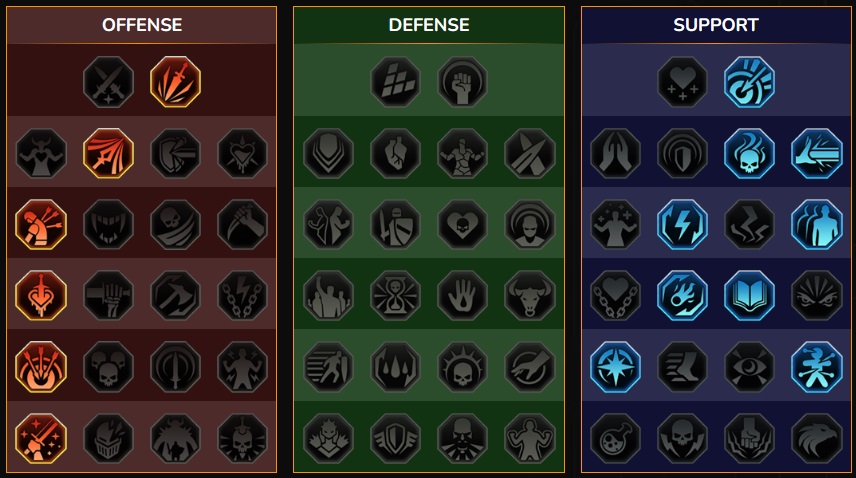Pick the heart with chains support mastery
This screenshot has width=856, height=478.
tap(615, 295)
